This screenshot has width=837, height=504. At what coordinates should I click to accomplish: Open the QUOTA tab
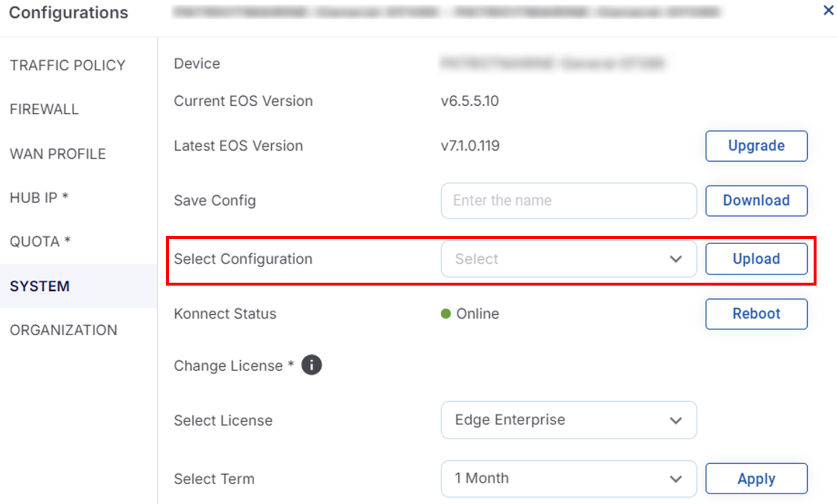[x=40, y=242]
